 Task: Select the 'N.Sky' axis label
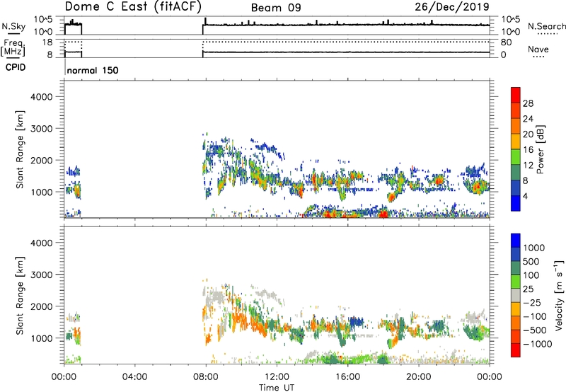coord(13,26)
